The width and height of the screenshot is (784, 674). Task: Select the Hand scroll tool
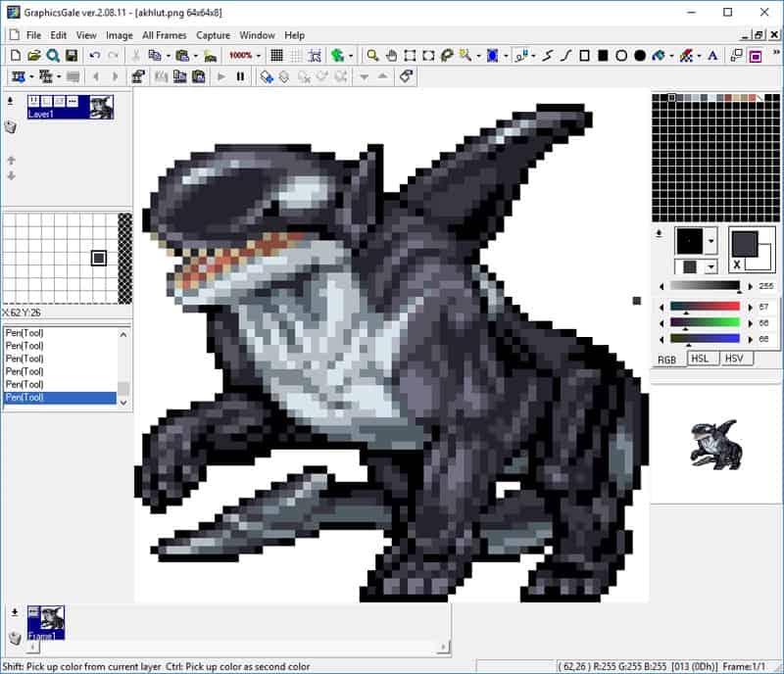pos(391,56)
